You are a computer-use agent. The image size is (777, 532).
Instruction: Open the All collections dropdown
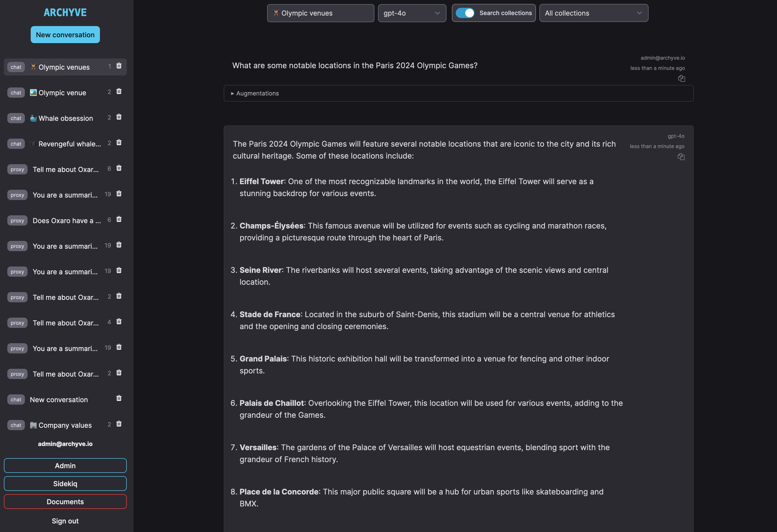(x=593, y=13)
